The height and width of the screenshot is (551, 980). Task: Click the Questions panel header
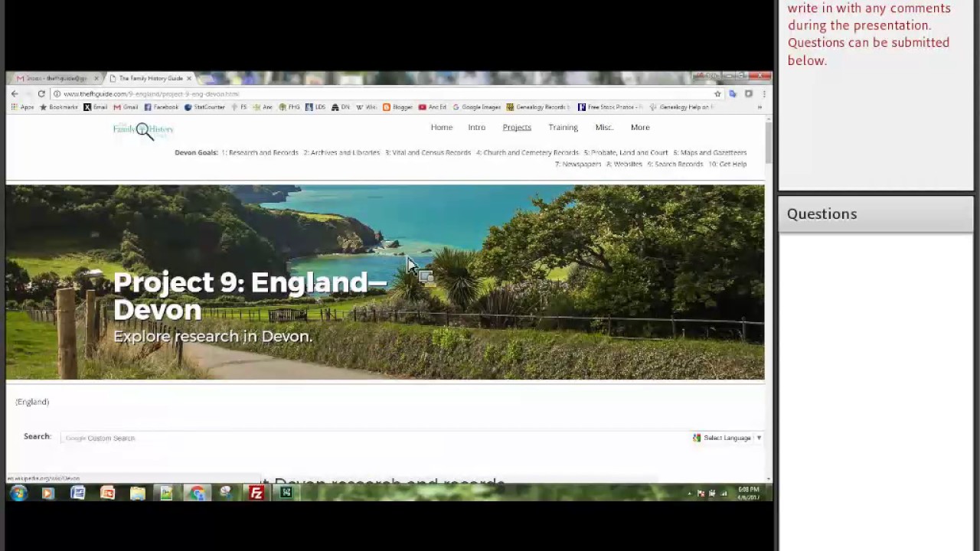pos(876,214)
